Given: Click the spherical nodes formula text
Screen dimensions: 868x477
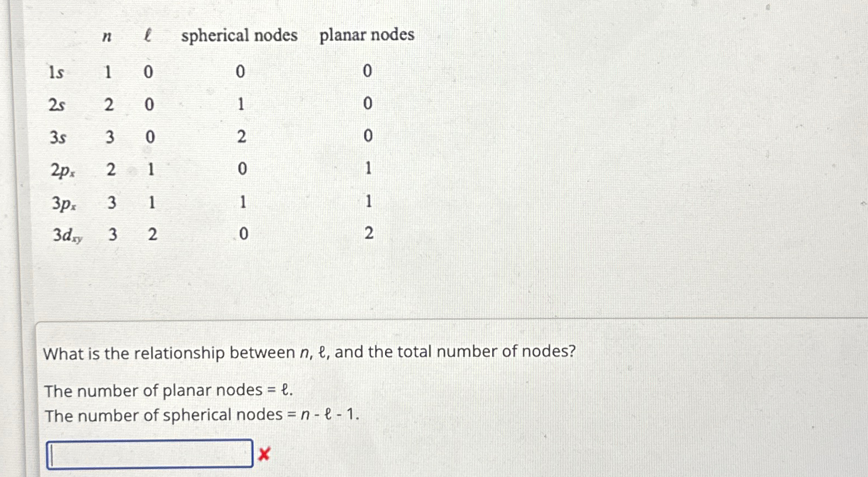Looking at the screenshot, I should pos(201,414).
